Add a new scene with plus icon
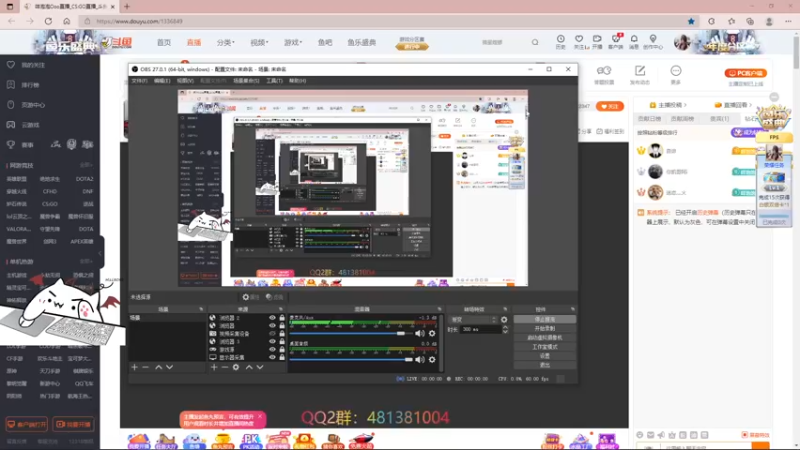The image size is (800, 450). pyautogui.click(x=134, y=367)
